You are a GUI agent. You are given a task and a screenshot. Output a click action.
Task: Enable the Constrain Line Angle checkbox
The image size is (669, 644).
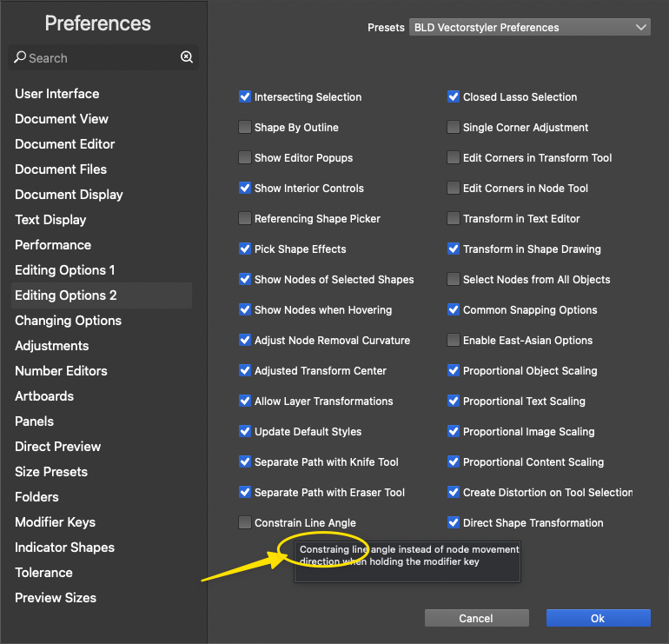tap(245, 523)
